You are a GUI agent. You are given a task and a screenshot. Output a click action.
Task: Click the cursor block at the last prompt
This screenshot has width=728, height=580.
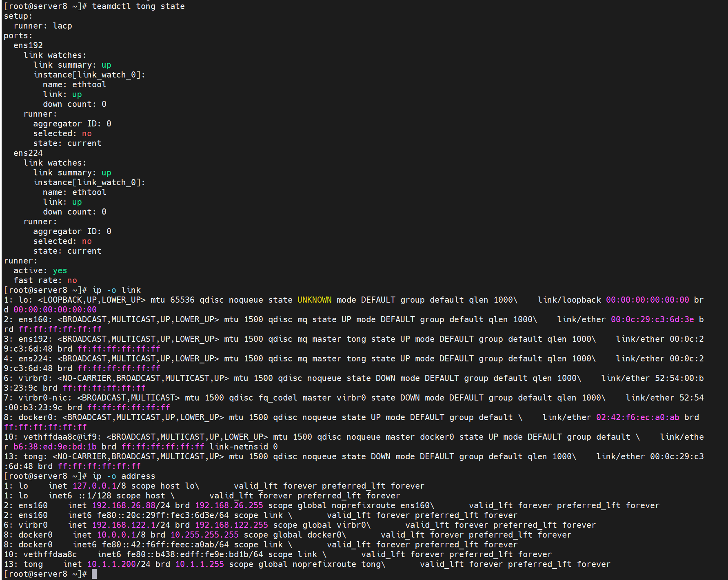pos(94,574)
